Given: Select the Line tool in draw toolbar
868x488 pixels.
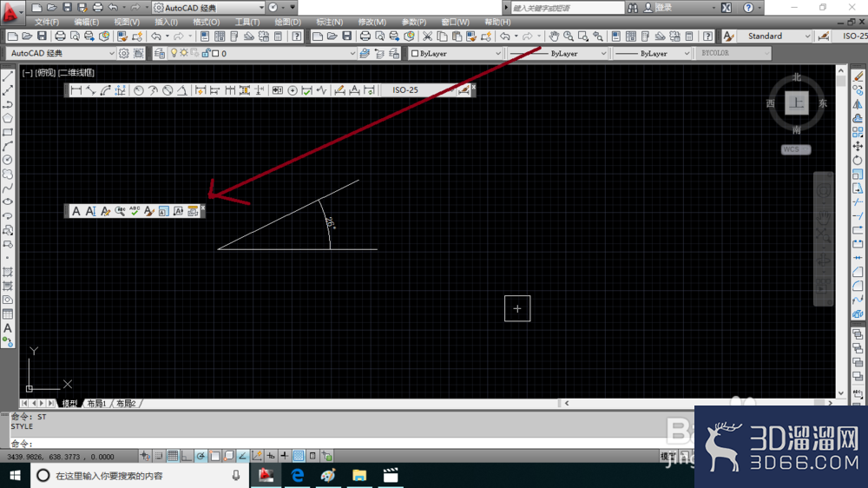Looking at the screenshot, I should click(8, 76).
